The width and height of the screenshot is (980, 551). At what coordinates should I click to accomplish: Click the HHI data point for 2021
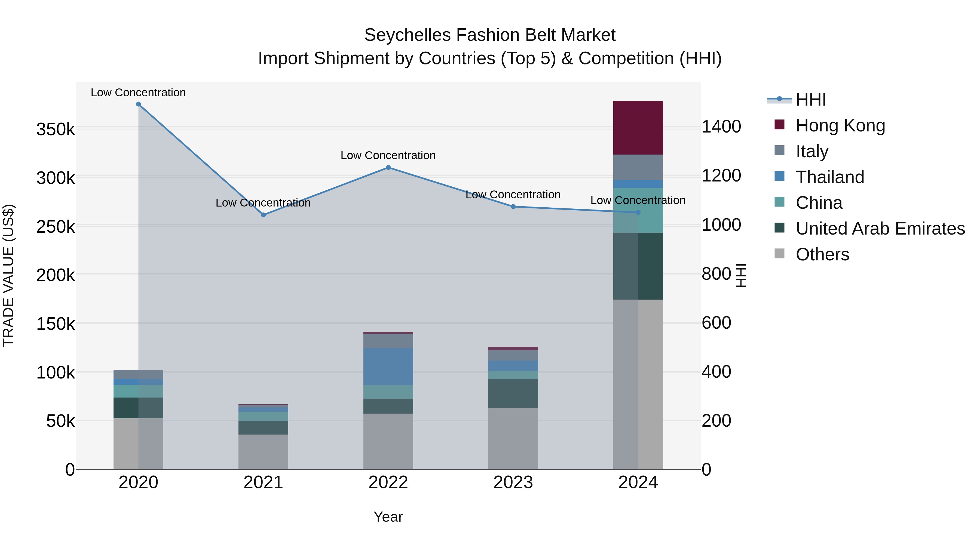pyautogui.click(x=263, y=215)
